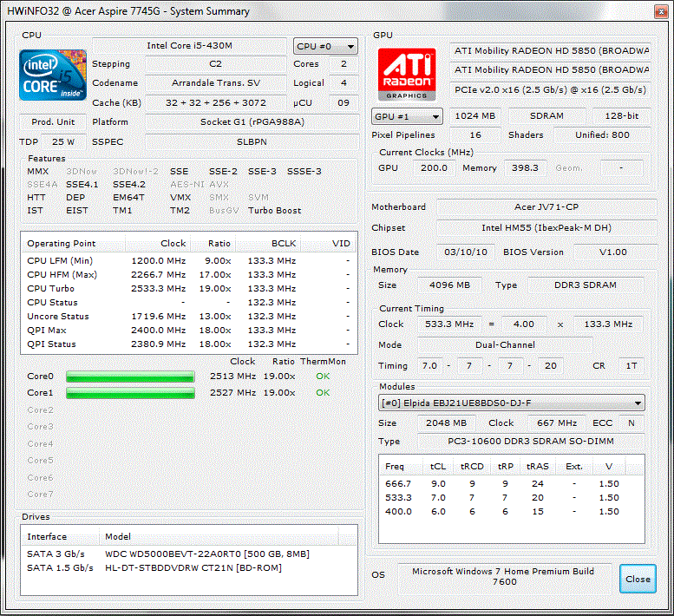Viewport: 674px width, 616px height.
Task: Close the System Summary window via X
Action: click(661, 11)
